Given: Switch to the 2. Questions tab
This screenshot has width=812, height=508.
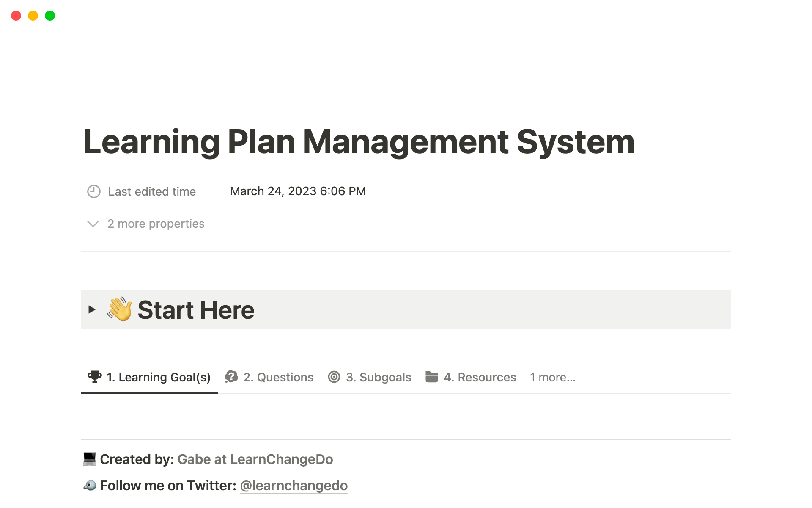Looking at the screenshot, I should tap(278, 377).
